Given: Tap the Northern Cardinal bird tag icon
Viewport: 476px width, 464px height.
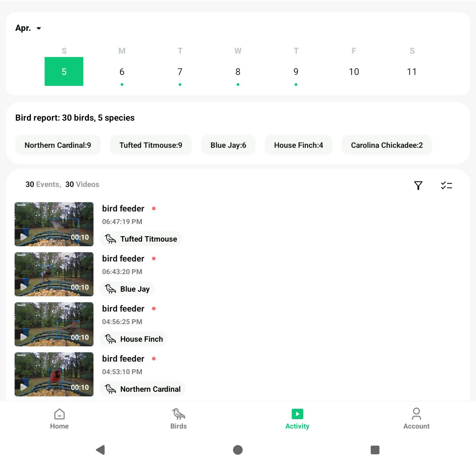Looking at the screenshot, I should [x=110, y=389].
